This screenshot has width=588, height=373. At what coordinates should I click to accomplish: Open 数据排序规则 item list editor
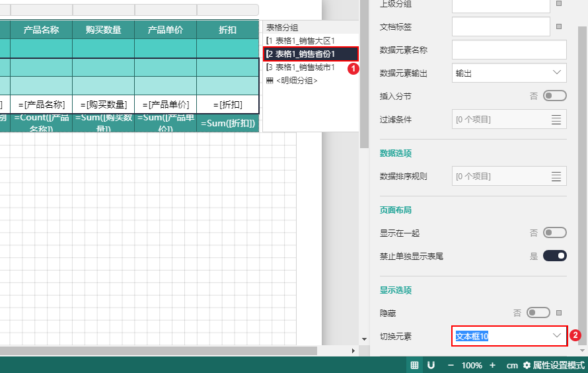coord(556,177)
